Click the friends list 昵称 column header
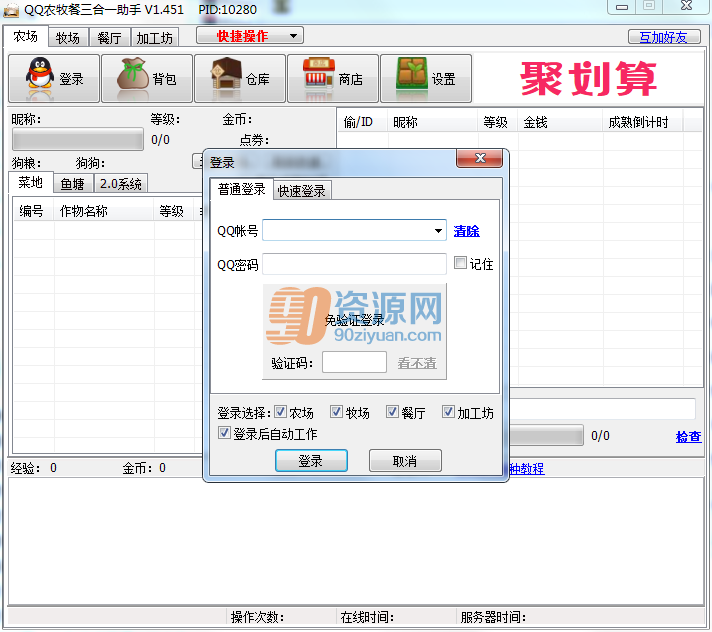Image resolution: width=712 pixels, height=632 pixels. point(432,122)
